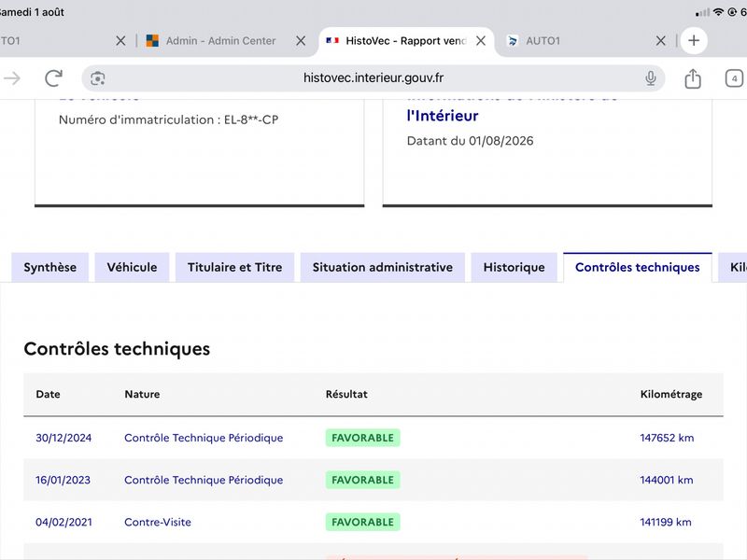Click Contrôle Technique Périodique in 30/12/2024 row

pyautogui.click(x=204, y=438)
